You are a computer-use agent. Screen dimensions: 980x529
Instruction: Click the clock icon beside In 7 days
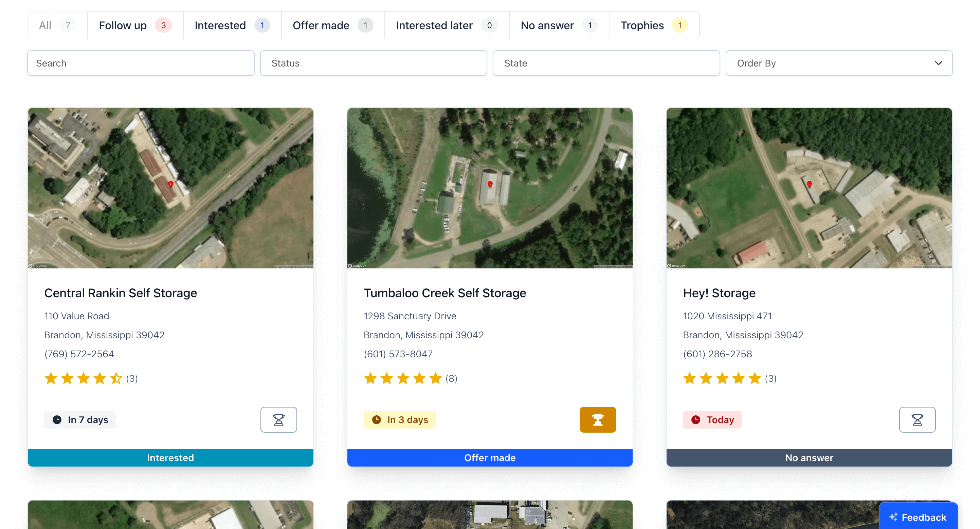[57, 419]
